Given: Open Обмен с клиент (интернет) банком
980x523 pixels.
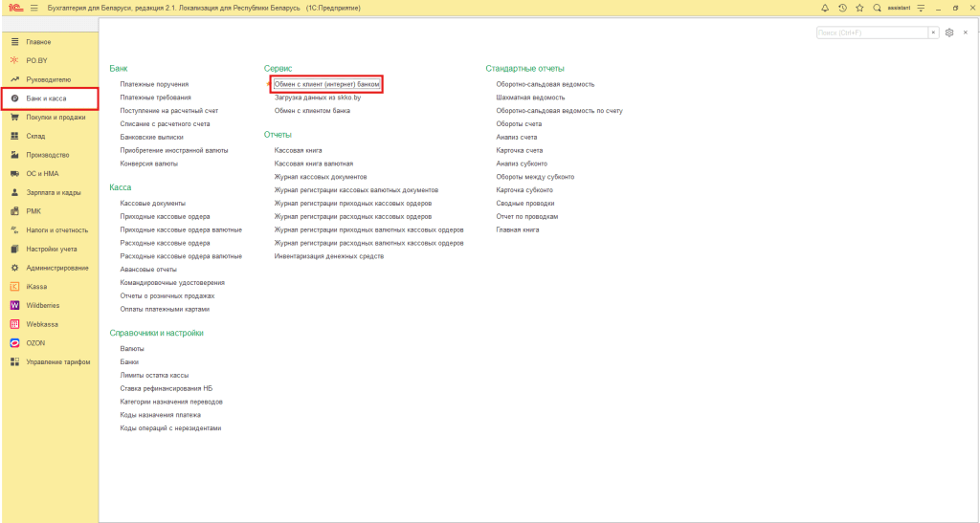Looking at the screenshot, I should 326,84.
